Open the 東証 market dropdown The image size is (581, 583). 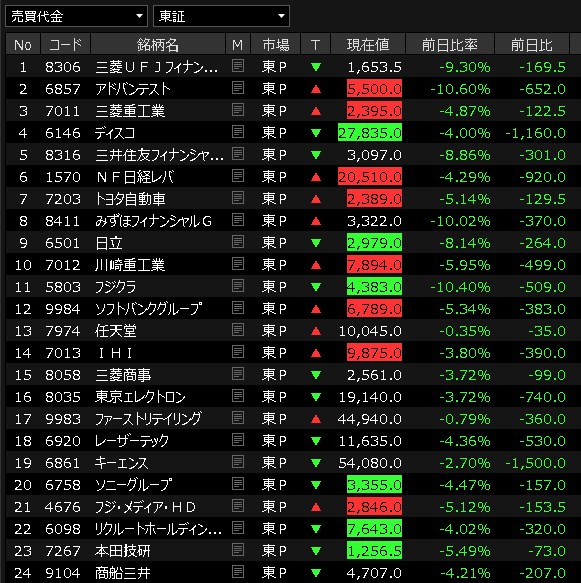click(221, 16)
